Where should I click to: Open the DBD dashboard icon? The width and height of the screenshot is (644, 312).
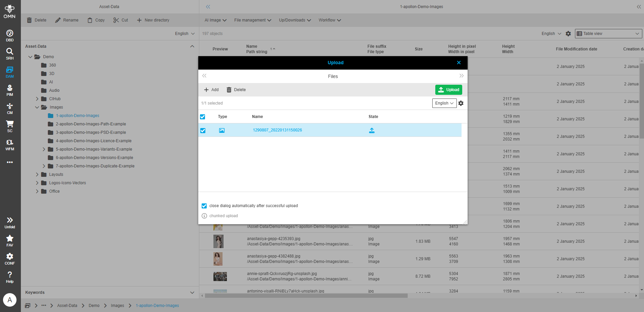click(x=10, y=35)
